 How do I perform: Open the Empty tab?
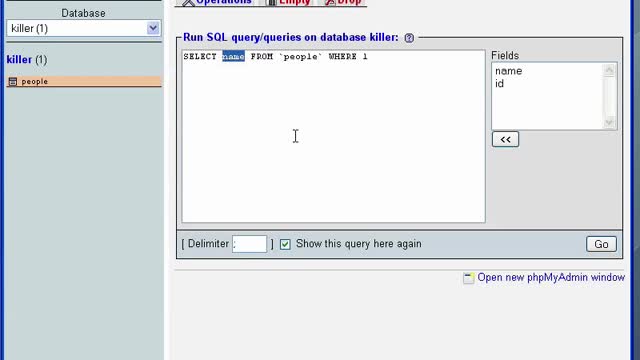coord(289,2)
